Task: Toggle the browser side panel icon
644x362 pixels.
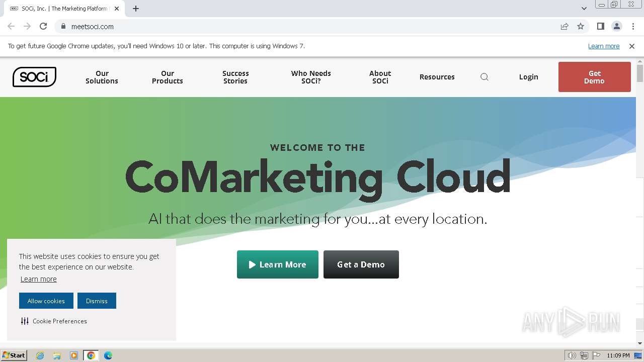Action: (x=600, y=26)
